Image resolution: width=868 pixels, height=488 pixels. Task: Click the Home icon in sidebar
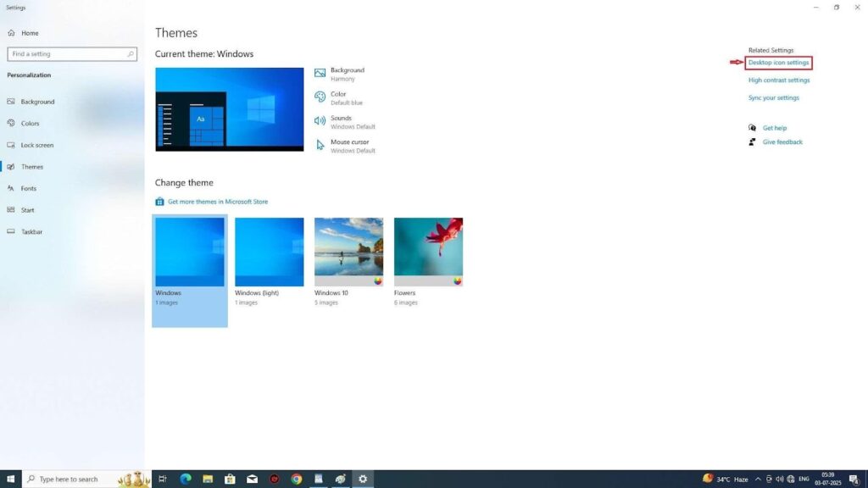[11, 33]
